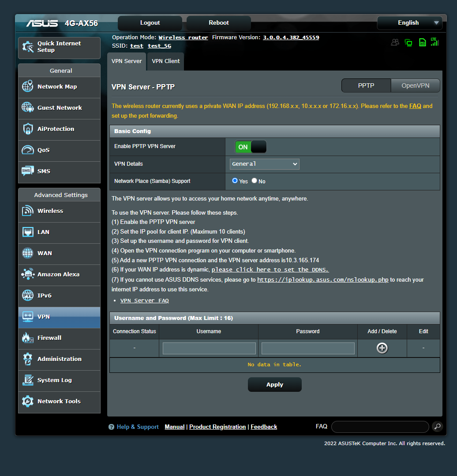Open the Firewall flame icon
The width and height of the screenshot is (457, 476).
[x=28, y=338]
